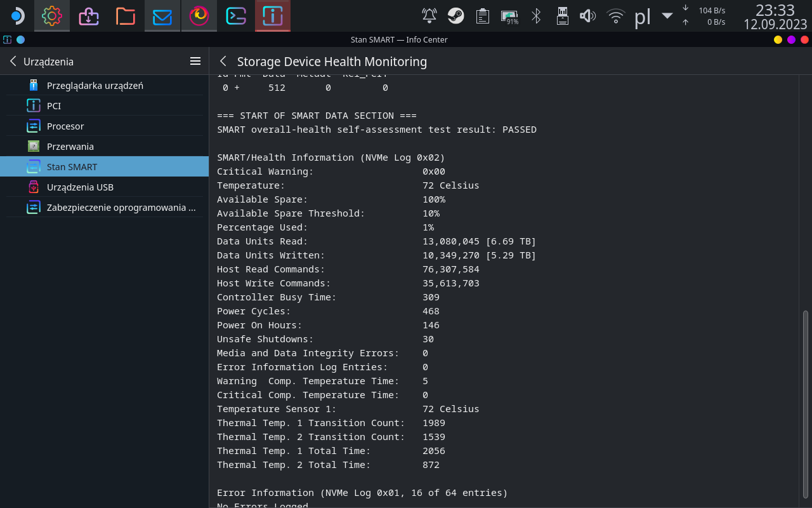Open Zabezpieczenie oprogramowania entry
Viewport: 812px width, 508px height.
pyautogui.click(x=121, y=208)
